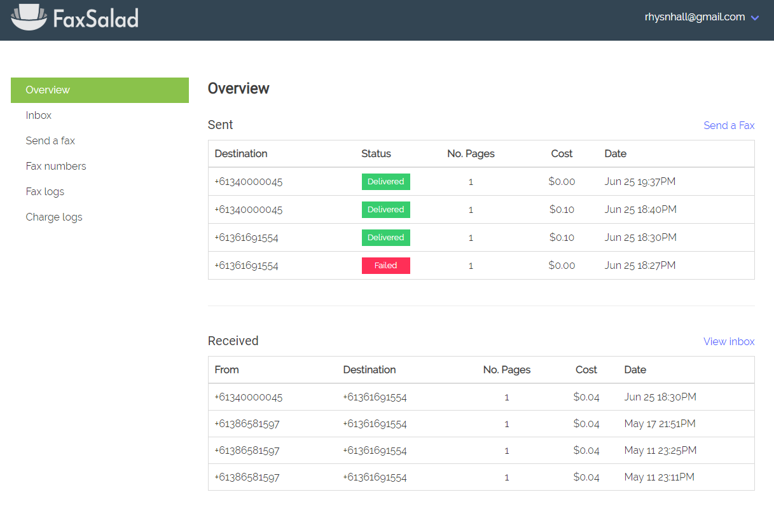Click Delivered badge for Jun 25 19:37PM fax
774x532 pixels.
(x=386, y=182)
